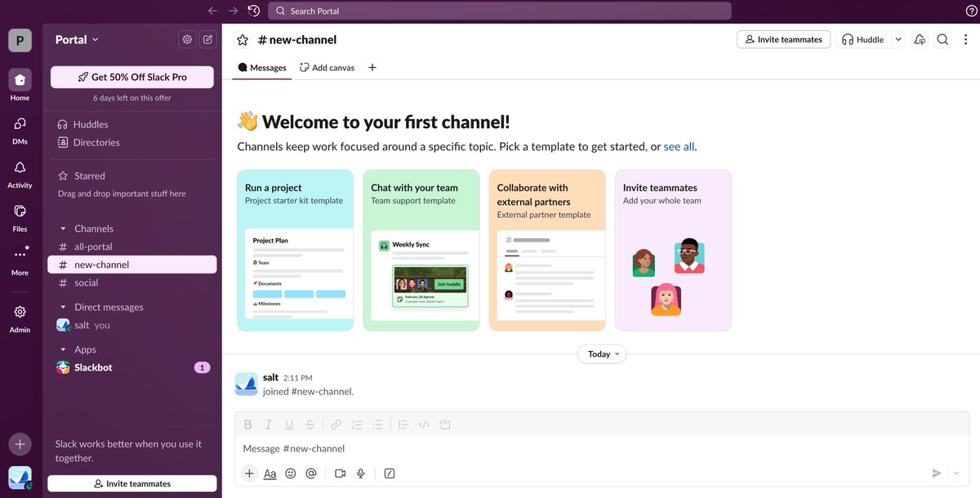Record a video clip
The width and height of the screenshot is (980, 498).
click(340, 474)
